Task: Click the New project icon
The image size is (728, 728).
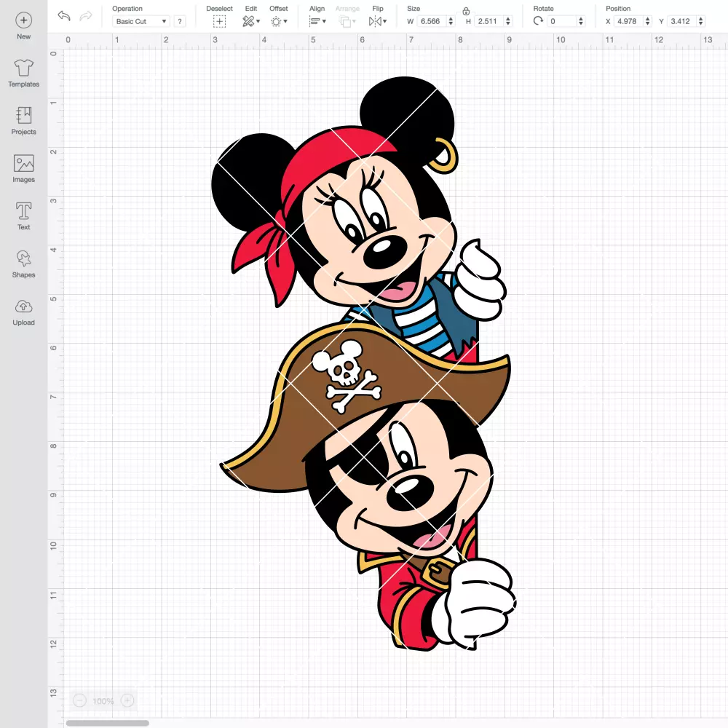Action: (x=24, y=20)
